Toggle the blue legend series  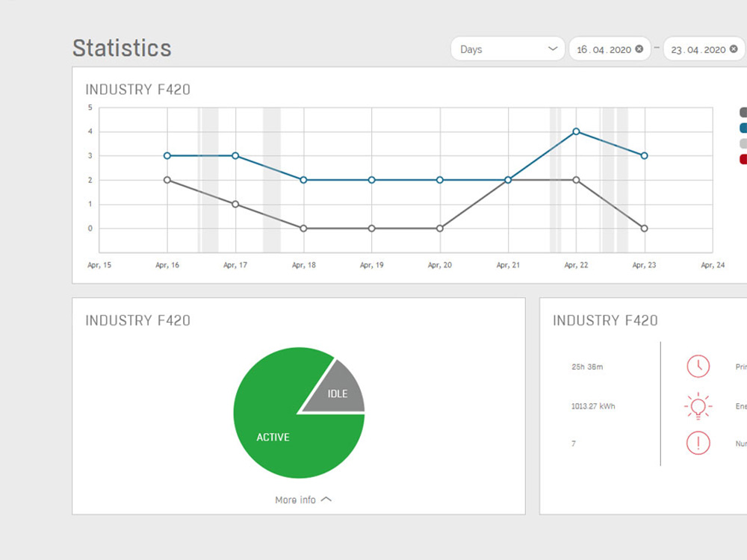pyautogui.click(x=743, y=128)
